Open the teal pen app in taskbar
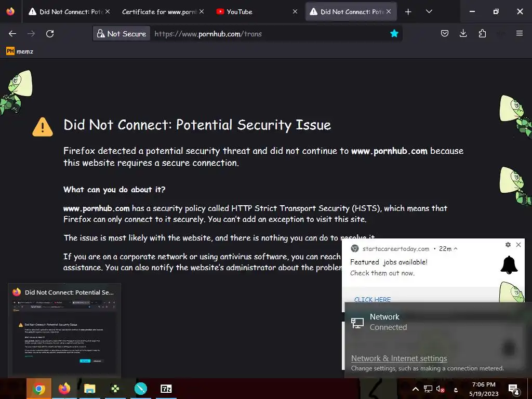 [x=140, y=389]
